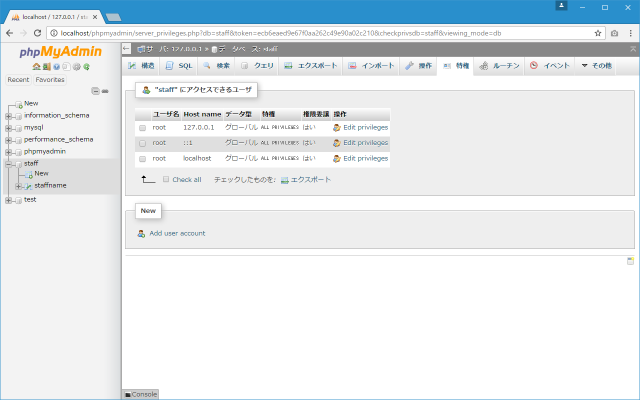Click the Check all label link
Screen dimensions: 640x400
click(x=187, y=180)
